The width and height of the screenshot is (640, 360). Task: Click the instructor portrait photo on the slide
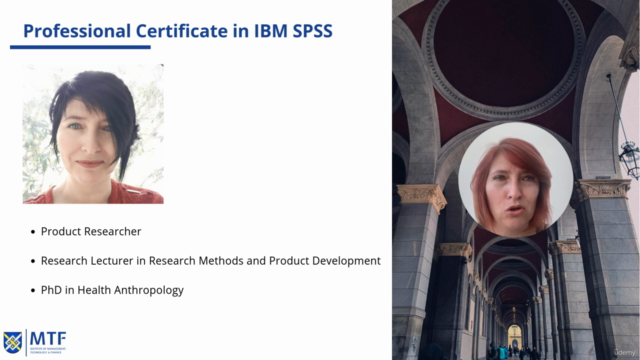point(93,133)
